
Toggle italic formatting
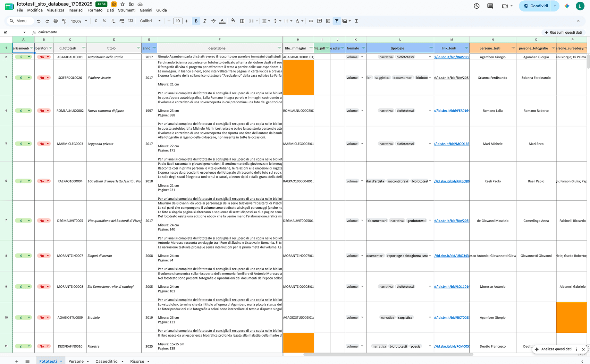[x=205, y=21]
